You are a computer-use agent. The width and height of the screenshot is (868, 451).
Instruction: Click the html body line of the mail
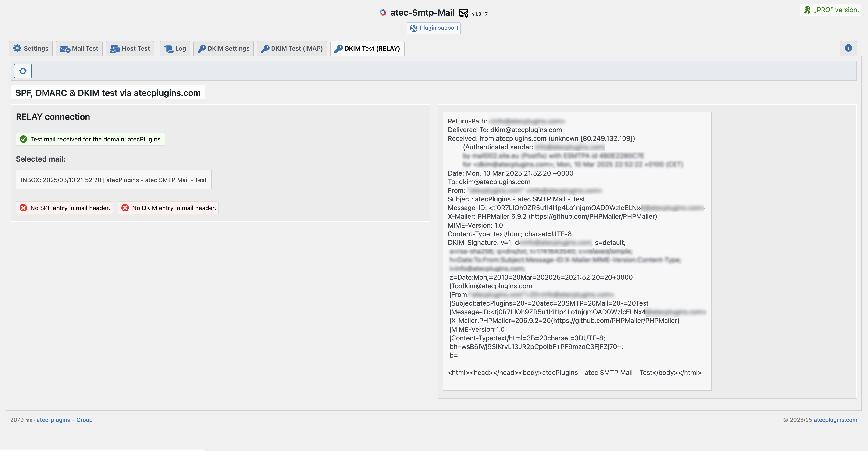point(575,373)
